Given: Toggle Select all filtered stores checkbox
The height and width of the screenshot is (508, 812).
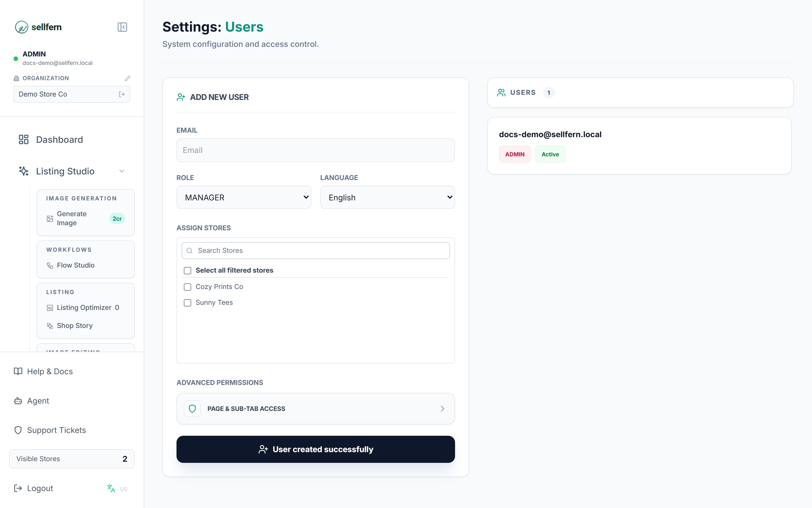Looking at the screenshot, I should [187, 270].
